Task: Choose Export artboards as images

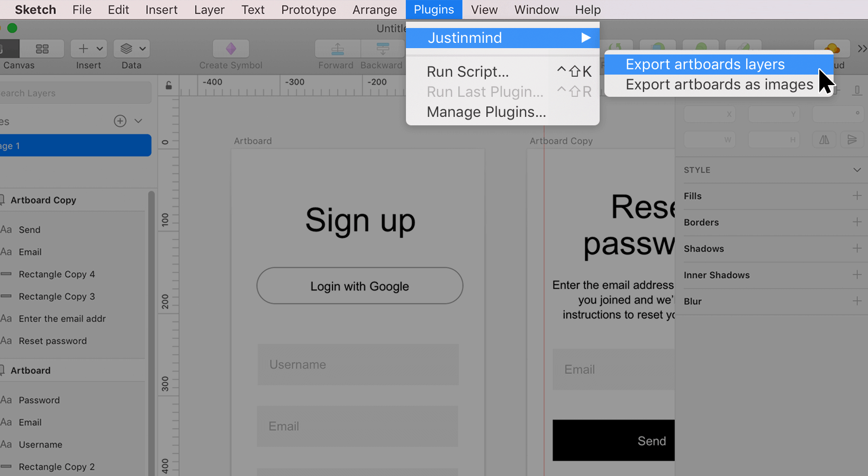Action: (x=718, y=85)
